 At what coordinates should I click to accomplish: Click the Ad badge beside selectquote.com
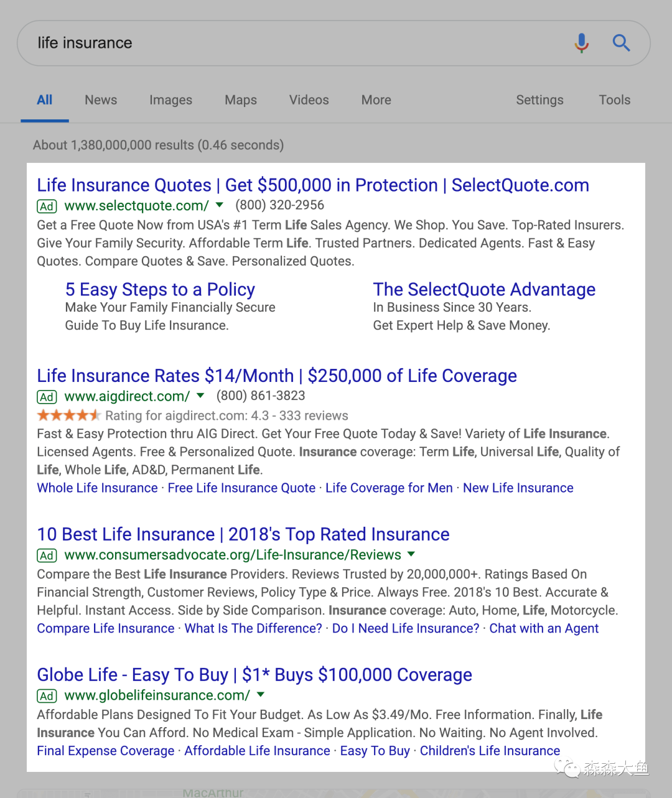47,206
